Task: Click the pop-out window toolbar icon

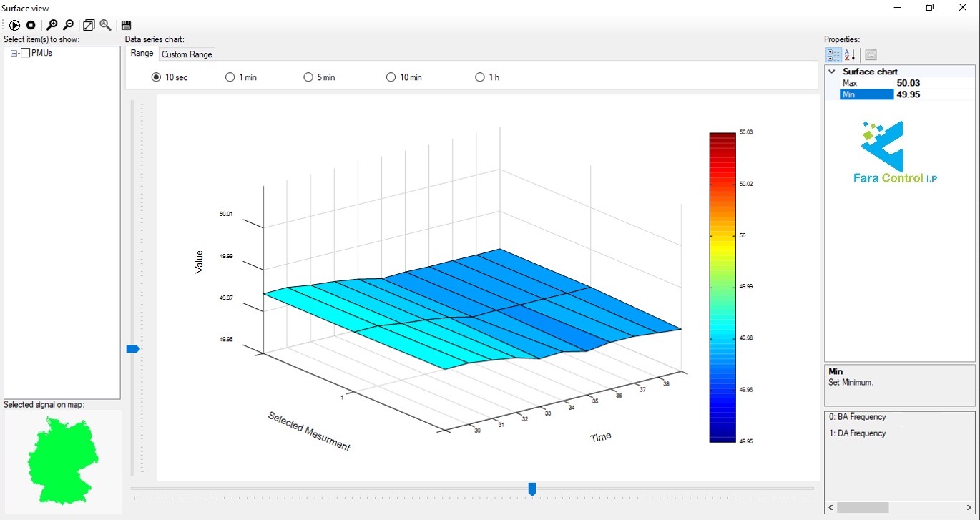Action: [89, 25]
